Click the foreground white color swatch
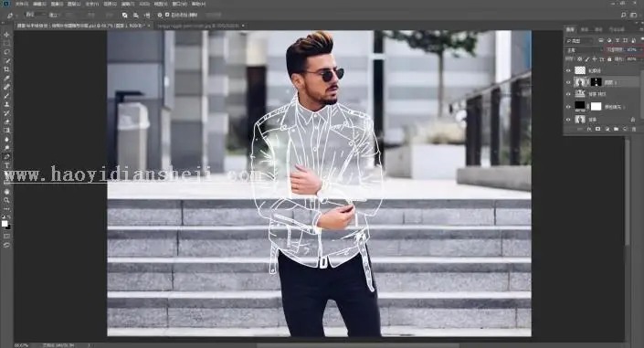The width and height of the screenshot is (644, 348). (x=5, y=223)
